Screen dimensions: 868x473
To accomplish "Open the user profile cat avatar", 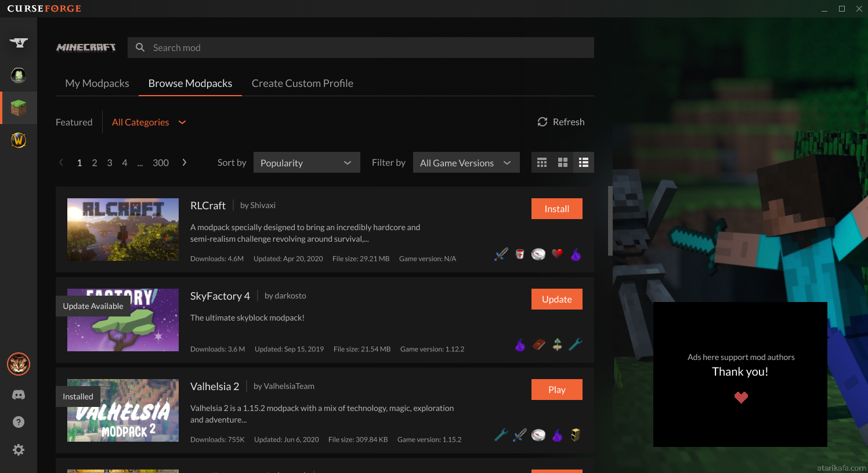I will click(x=19, y=364).
